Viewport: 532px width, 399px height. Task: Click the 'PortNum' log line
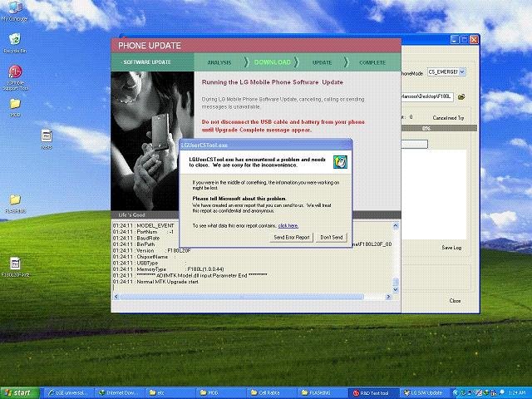[143, 232]
